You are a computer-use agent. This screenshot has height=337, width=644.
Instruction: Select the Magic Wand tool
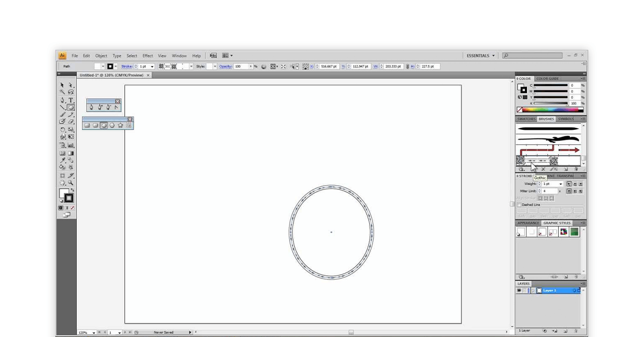[62, 92]
